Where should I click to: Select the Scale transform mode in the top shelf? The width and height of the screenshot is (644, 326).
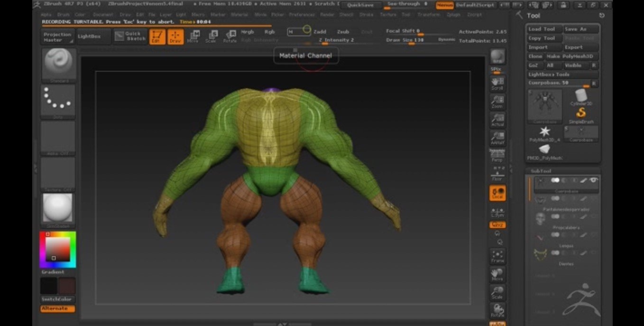[212, 37]
